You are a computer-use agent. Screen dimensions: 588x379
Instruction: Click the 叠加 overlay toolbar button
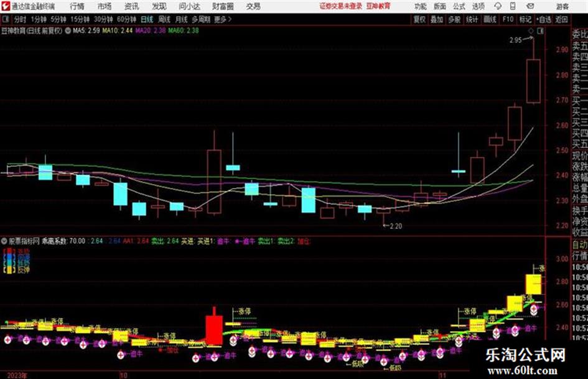point(437,19)
